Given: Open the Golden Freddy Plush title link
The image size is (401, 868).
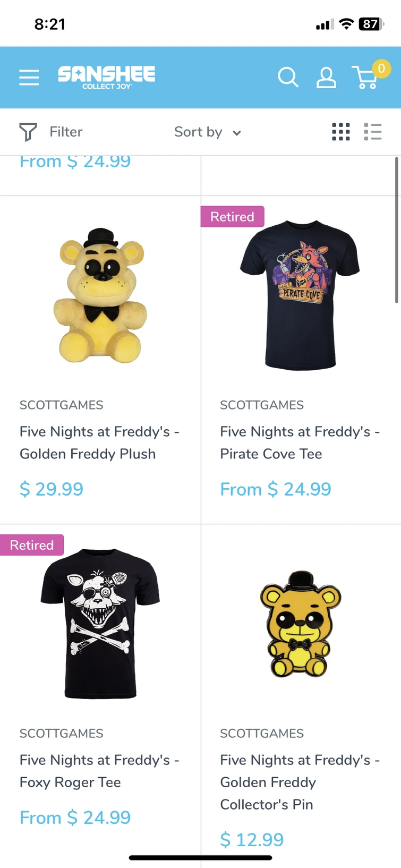Looking at the screenshot, I should tap(99, 442).
